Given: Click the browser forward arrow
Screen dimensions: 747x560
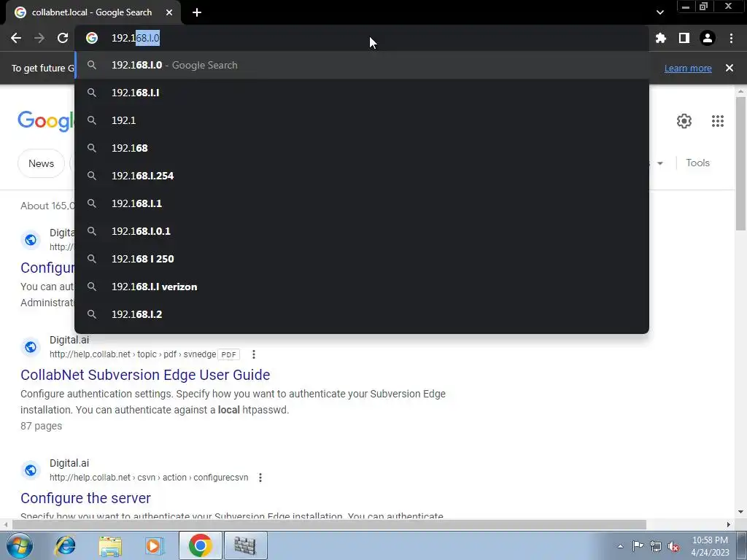Looking at the screenshot, I should click(x=39, y=38).
